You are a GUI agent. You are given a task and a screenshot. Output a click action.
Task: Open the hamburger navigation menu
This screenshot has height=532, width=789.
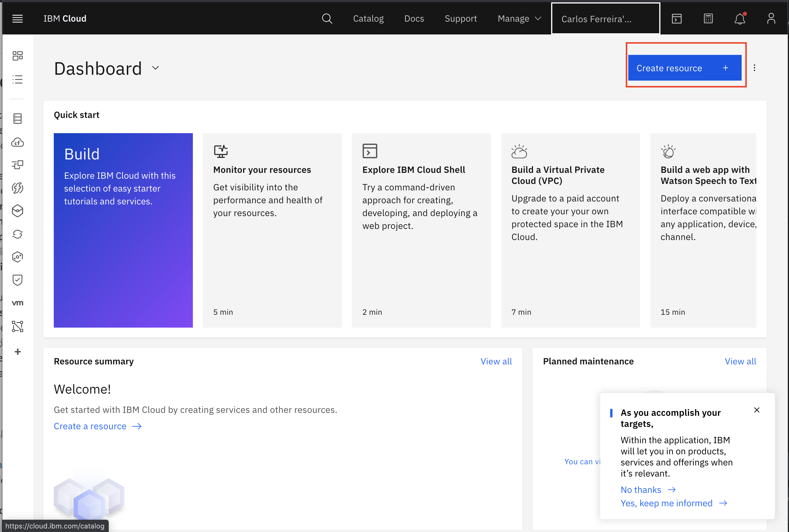pos(17,19)
